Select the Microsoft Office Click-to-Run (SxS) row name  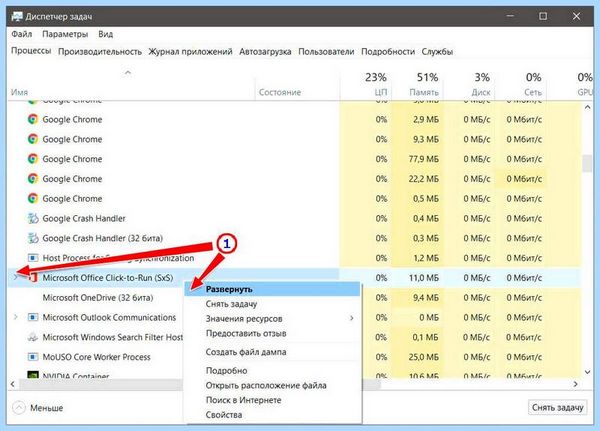click(x=108, y=278)
